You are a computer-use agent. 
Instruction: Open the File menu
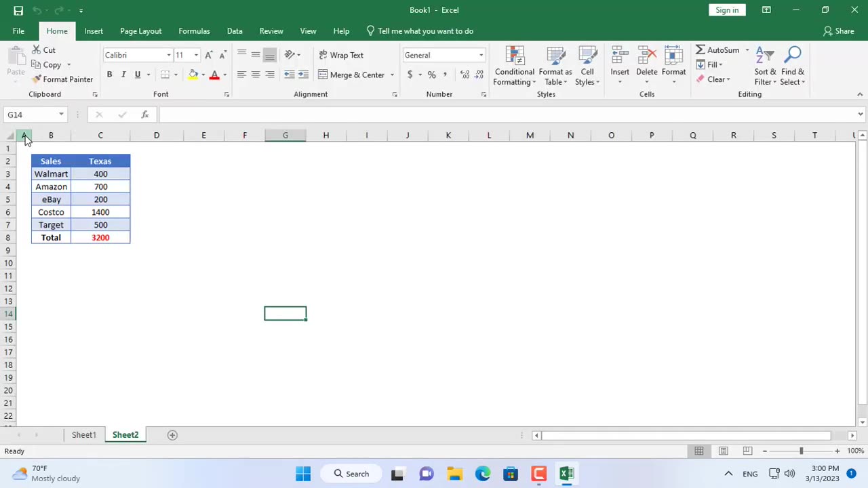pos(18,31)
